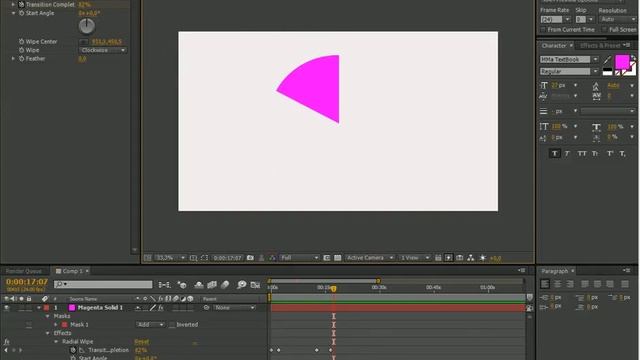Check the Inverted checkbox for Mask 1
Viewport: 640px width, 360px height.
(x=172, y=325)
